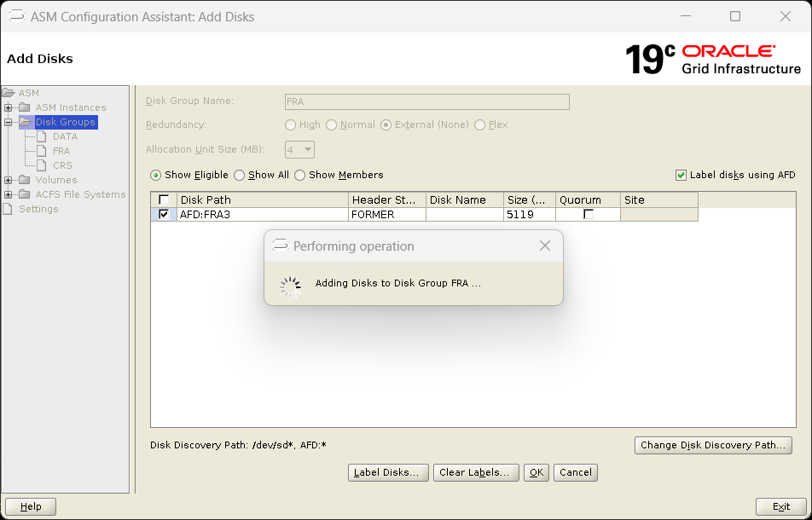This screenshot has height=520, width=812.
Task: Click the FORMER header status cell
Action: click(387, 214)
